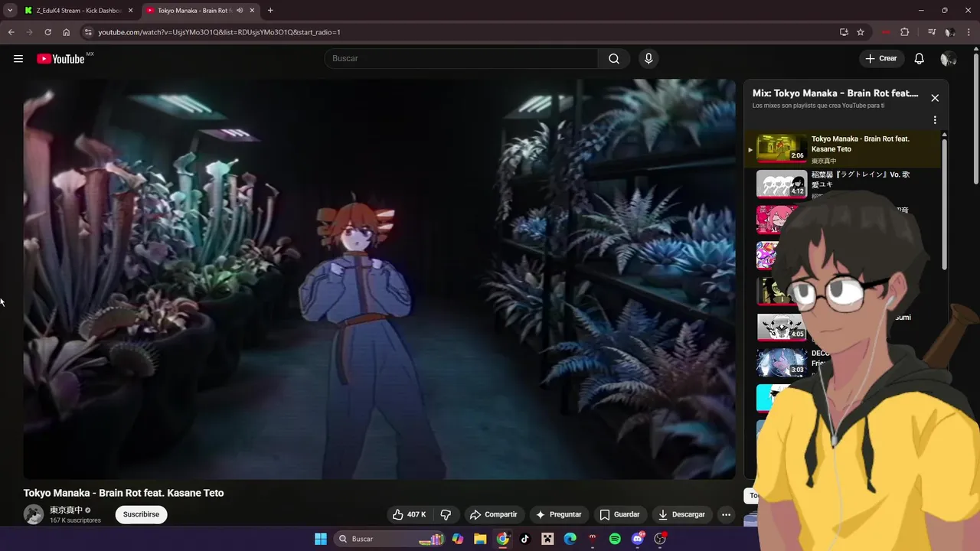The image size is (980, 551).
Task: Open the Chrome profile avatar
Action: click(x=949, y=32)
